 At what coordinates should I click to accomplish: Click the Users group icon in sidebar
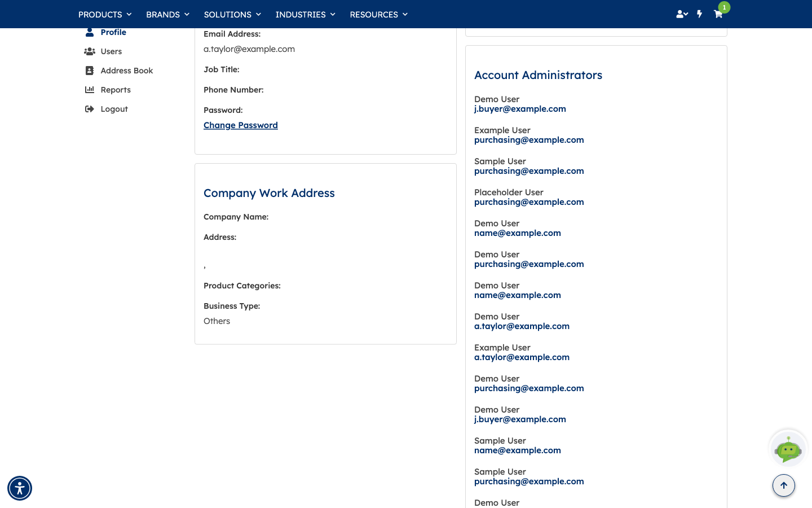(90, 51)
